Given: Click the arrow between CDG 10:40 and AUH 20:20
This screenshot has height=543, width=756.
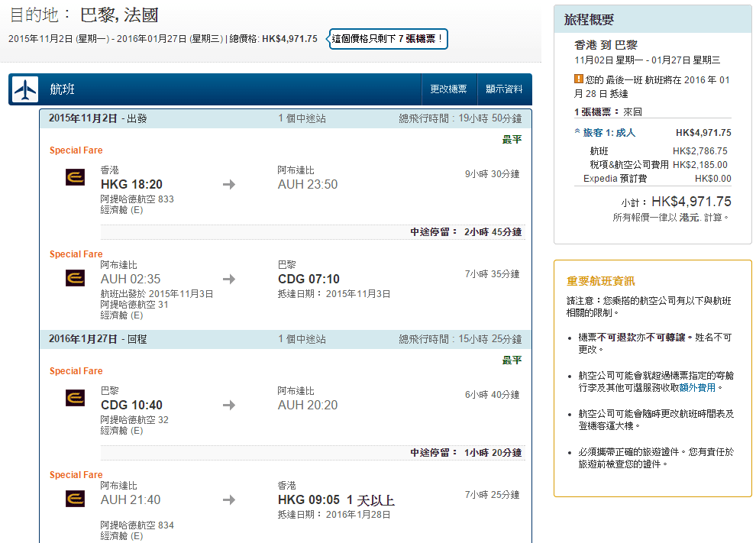Looking at the screenshot, I should (x=229, y=406).
